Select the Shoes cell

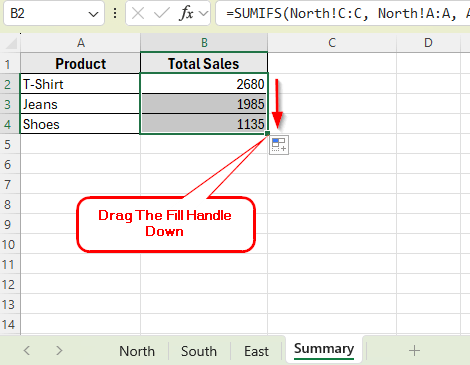tap(80, 124)
